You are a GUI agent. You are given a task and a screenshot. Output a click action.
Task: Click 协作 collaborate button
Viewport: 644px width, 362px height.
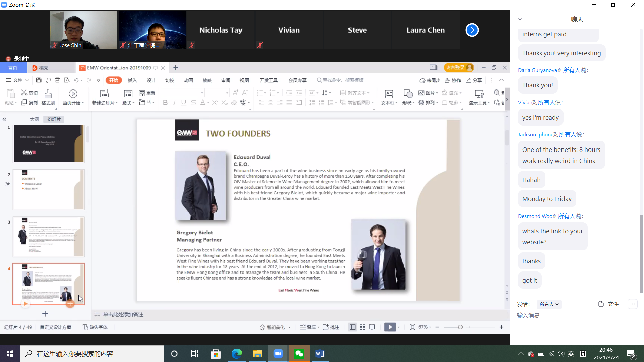coord(453,80)
